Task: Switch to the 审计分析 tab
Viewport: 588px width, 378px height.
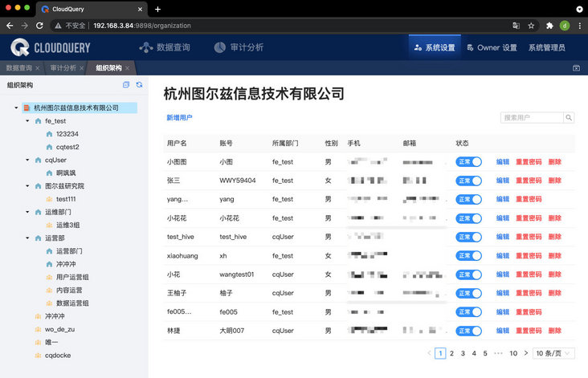Action: pyautogui.click(x=63, y=68)
